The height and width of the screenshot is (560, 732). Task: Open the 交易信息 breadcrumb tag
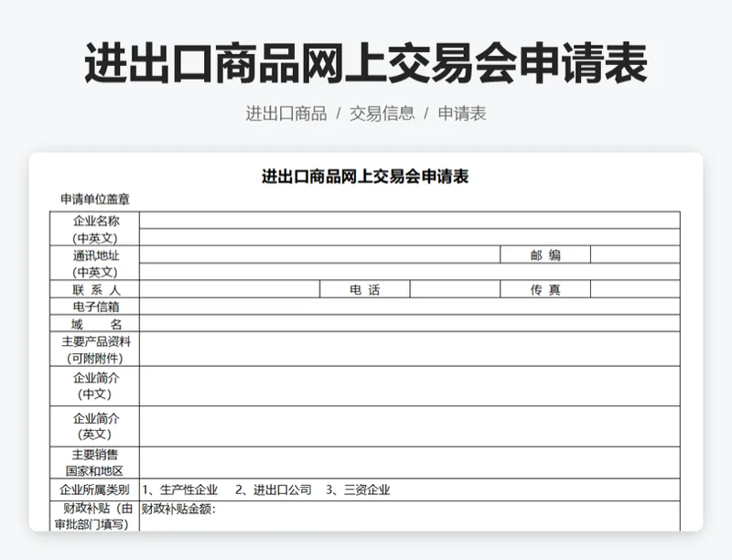coord(382,113)
